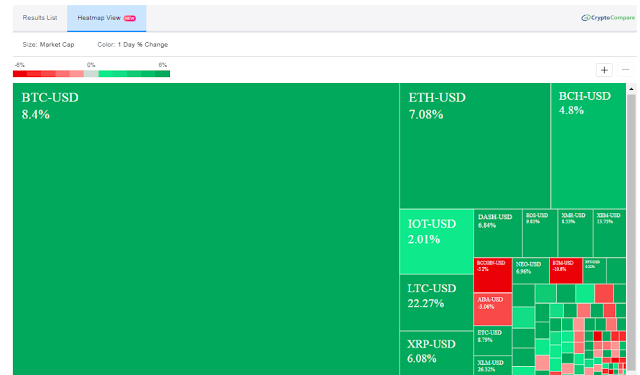The width and height of the screenshot is (640, 375).
Task: Click the XLM-USD tile
Action: (x=493, y=365)
